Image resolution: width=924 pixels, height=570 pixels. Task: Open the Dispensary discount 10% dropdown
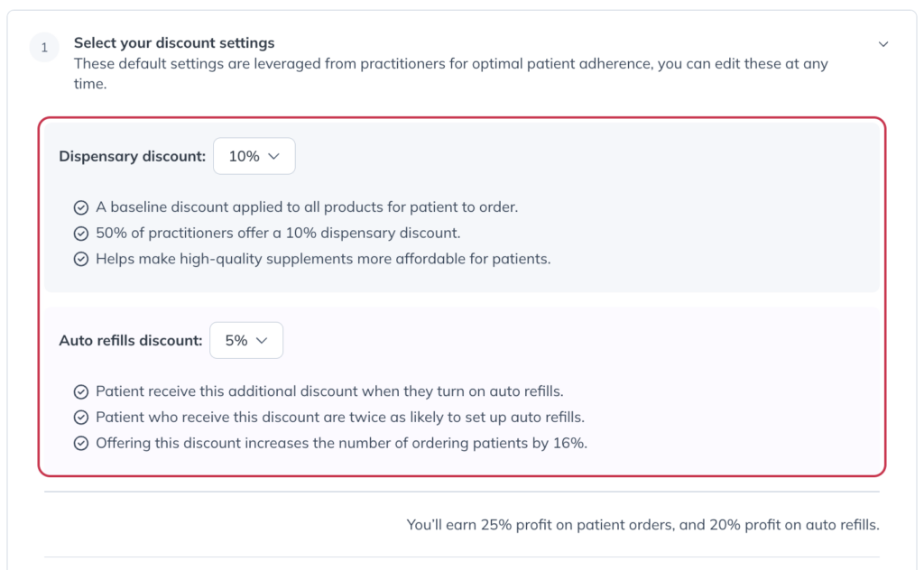254,156
